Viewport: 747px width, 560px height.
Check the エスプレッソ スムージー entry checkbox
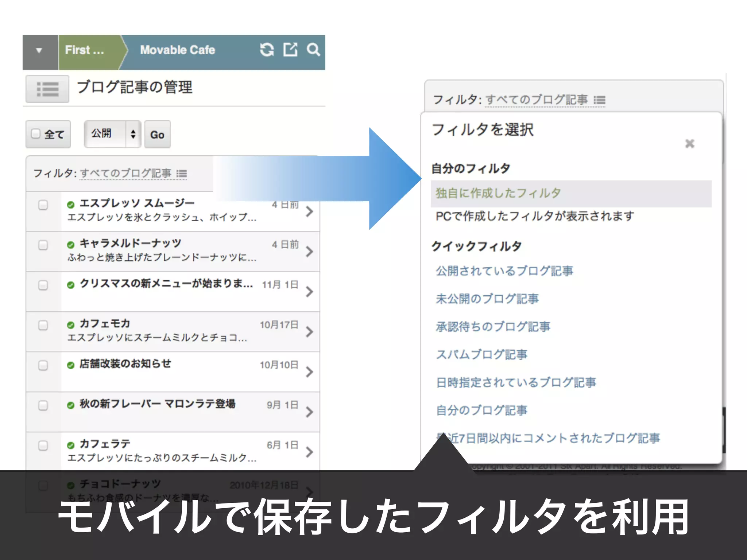43,205
